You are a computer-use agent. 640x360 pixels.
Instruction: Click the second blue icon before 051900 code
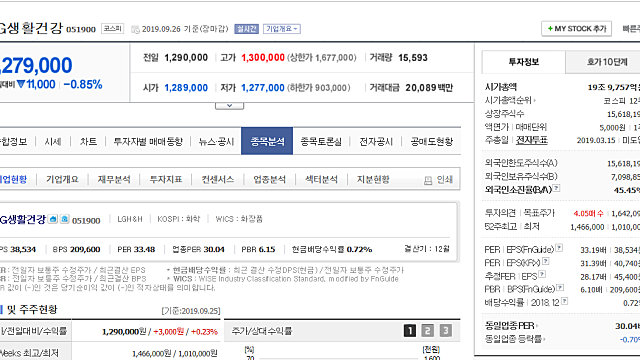pos(64,219)
